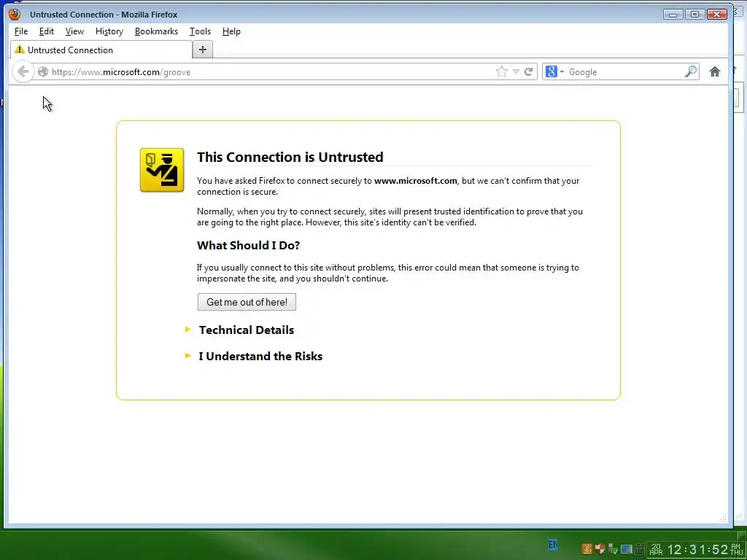The image size is (747, 560).
Task: Bookmark this page with the star icon
Action: pyautogui.click(x=502, y=72)
